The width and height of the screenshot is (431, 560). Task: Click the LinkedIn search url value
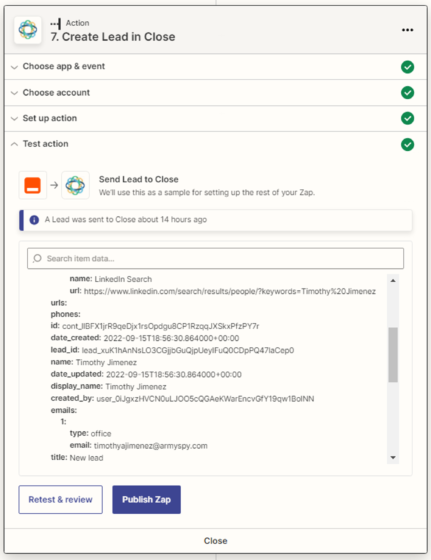(x=230, y=291)
